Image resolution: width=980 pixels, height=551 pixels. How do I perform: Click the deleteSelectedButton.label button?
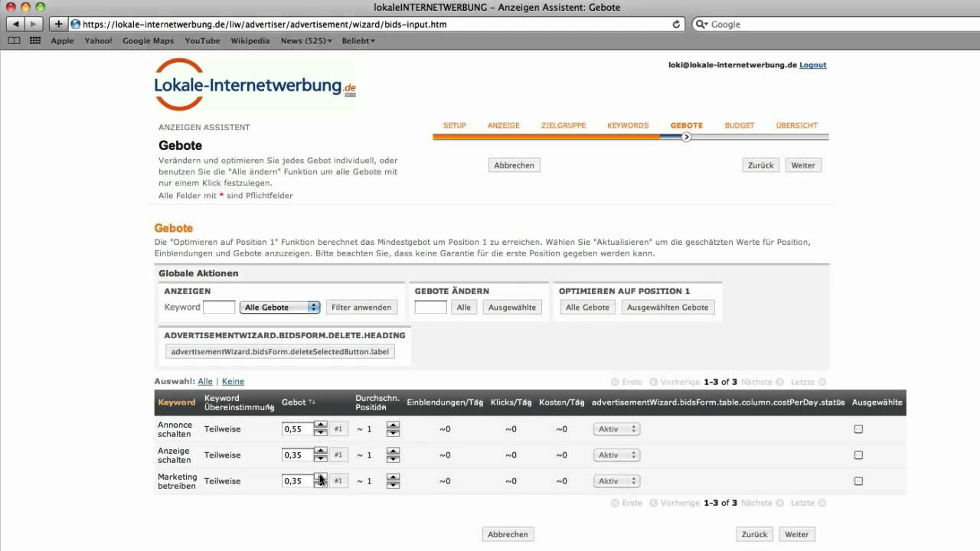click(x=280, y=352)
